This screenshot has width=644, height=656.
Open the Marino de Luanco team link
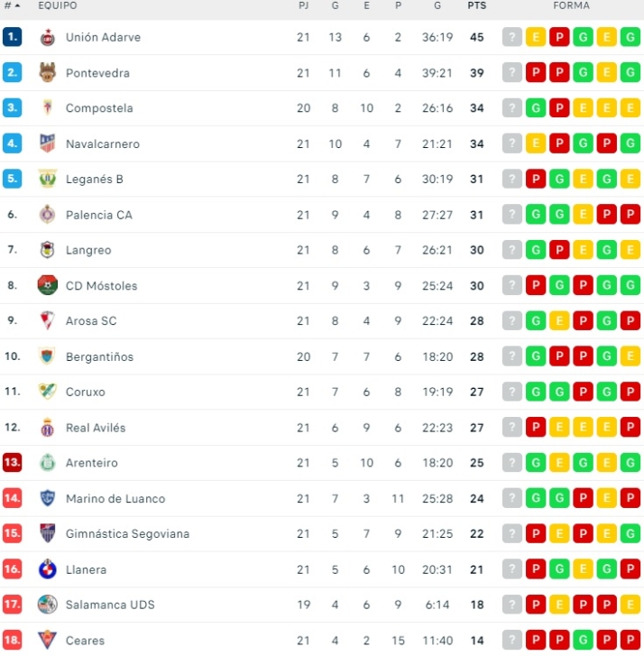(115, 498)
